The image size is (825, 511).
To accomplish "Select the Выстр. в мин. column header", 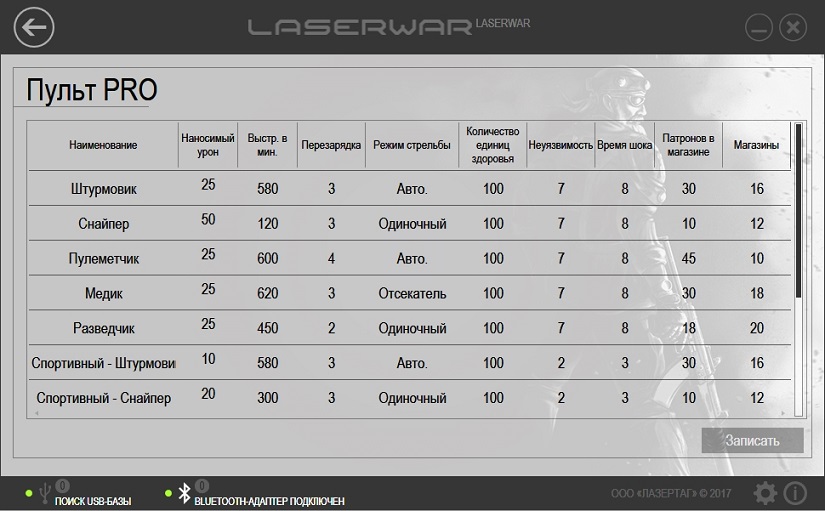I will (x=267, y=145).
